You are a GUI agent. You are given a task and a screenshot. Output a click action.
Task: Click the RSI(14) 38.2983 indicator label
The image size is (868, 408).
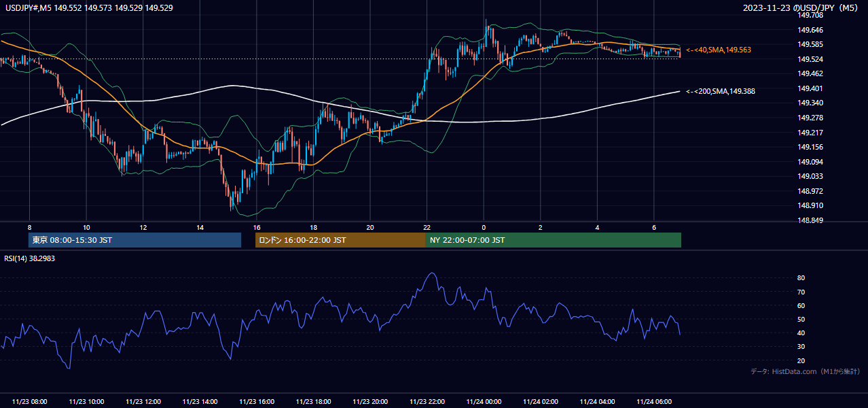(30, 258)
